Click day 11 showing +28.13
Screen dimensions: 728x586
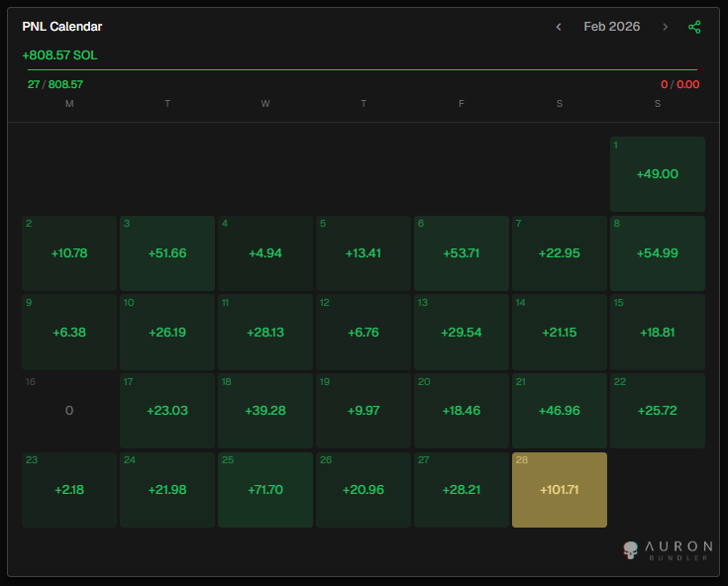point(265,333)
